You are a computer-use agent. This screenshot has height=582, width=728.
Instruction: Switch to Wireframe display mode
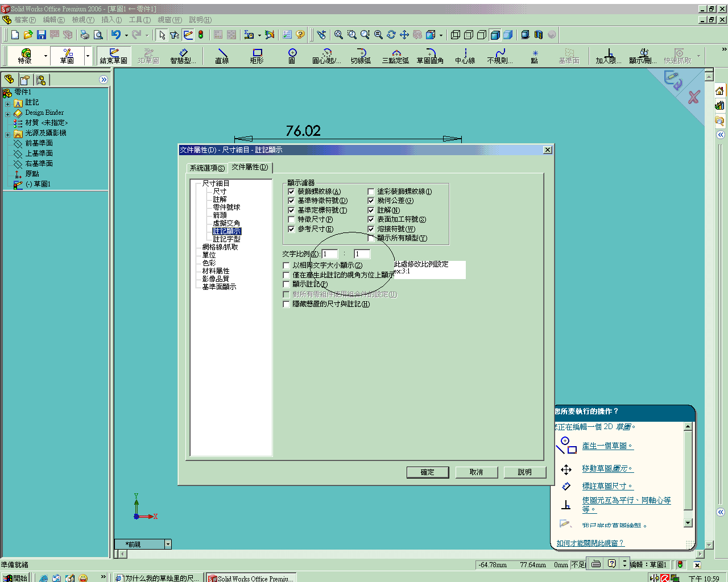coord(455,35)
